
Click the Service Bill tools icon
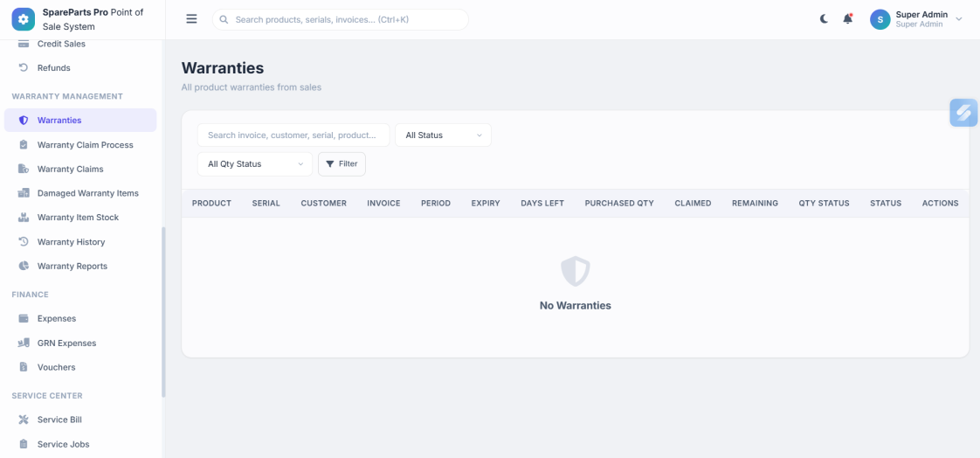click(x=24, y=420)
